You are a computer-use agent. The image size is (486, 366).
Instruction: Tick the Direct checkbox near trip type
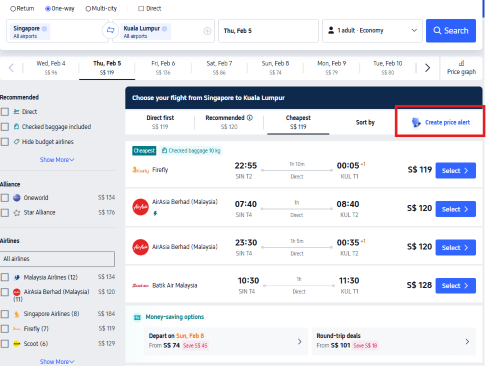tap(141, 9)
